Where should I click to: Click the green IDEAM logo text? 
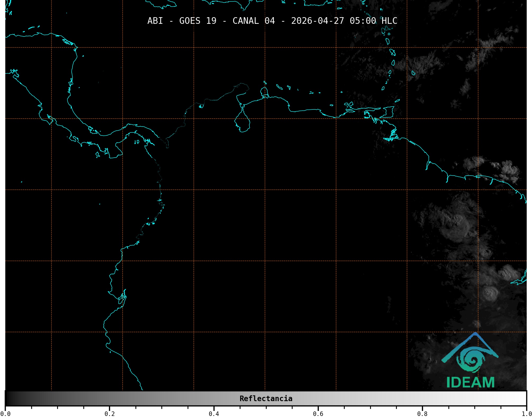click(x=470, y=383)
